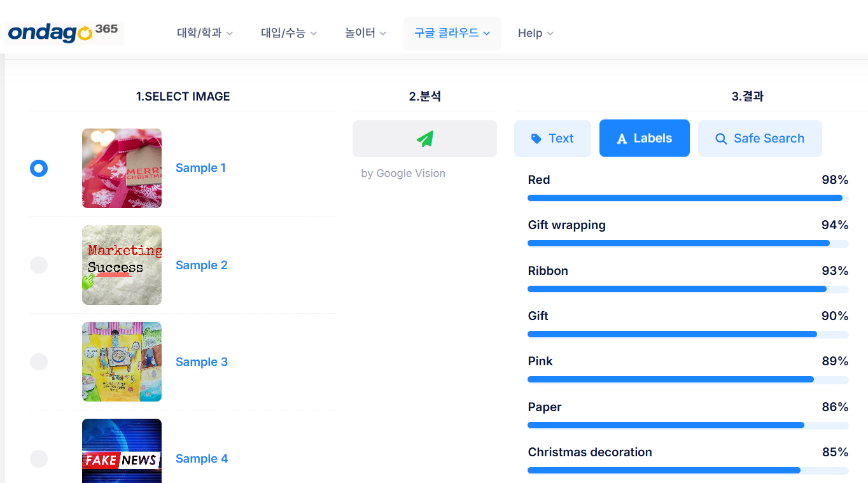Click the Sample 2 link
Screen dimensions: 868x483
(201, 265)
